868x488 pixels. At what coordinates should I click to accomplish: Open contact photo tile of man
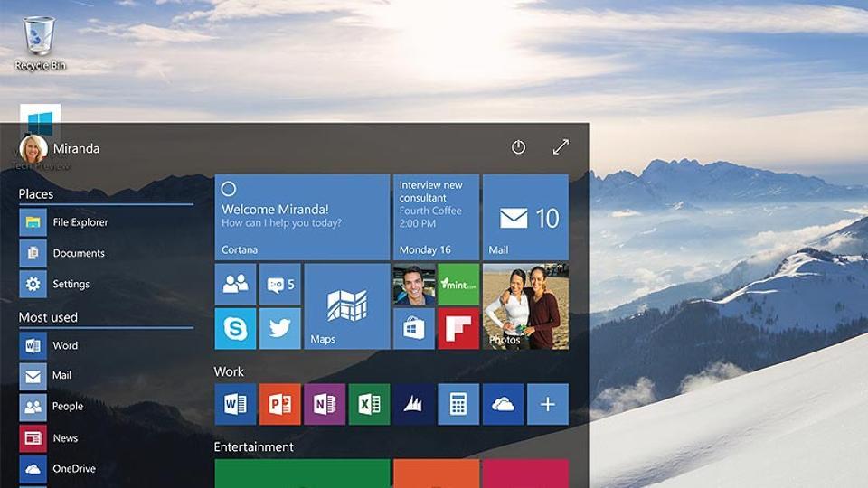pos(413,284)
